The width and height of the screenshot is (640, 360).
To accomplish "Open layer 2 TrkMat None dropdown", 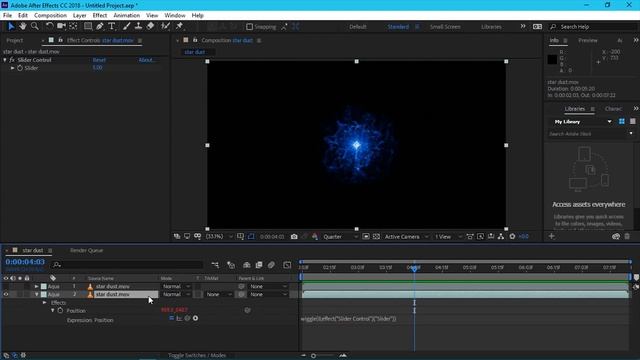I will (219, 294).
